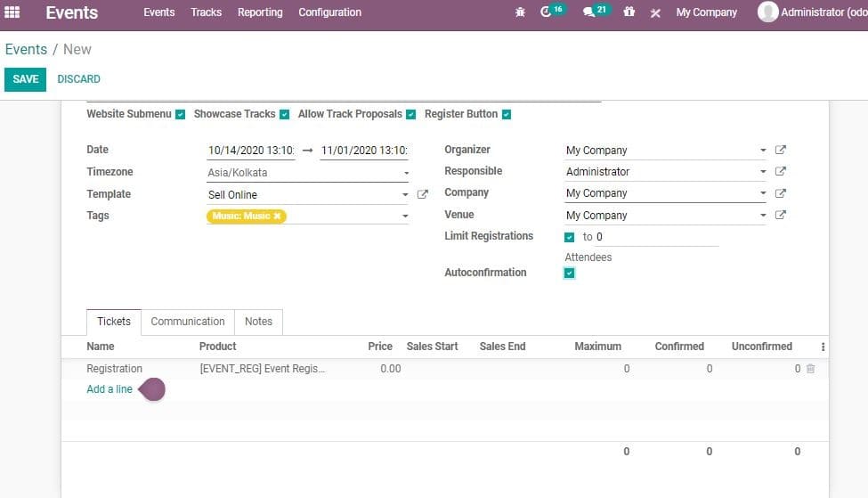Toggle Showcase Tracks checkbox
This screenshot has height=498, width=868.
[x=285, y=114]
